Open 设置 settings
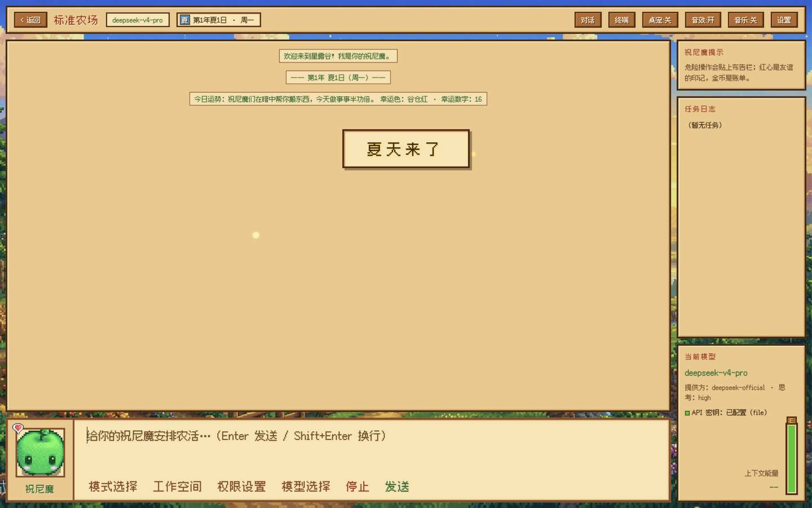Viewport: 812px width, 508px height. tap(784, 20)
